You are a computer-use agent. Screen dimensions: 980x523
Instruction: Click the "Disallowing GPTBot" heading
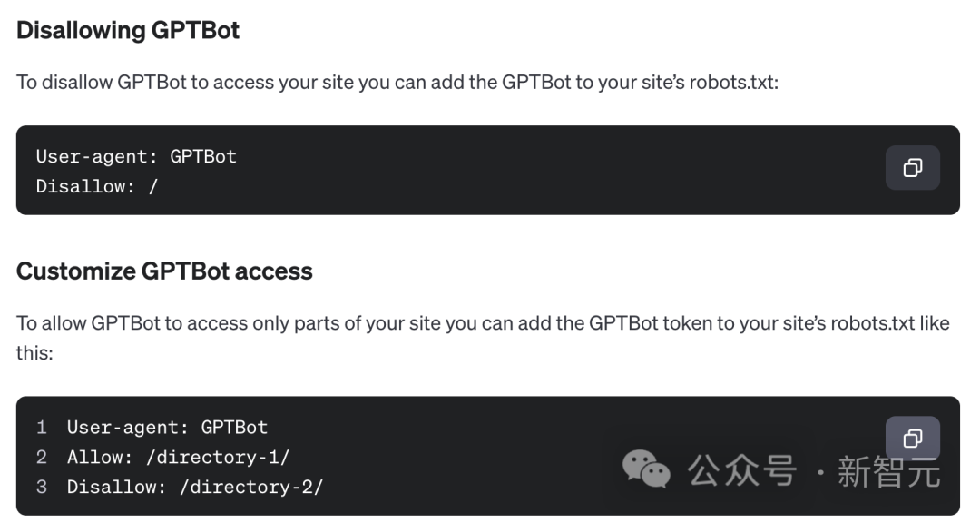[x=128, y=30]
